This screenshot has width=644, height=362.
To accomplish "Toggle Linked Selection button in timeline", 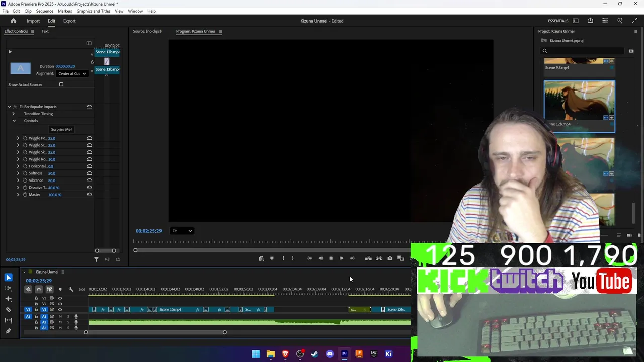I will [x=49, y=289].
